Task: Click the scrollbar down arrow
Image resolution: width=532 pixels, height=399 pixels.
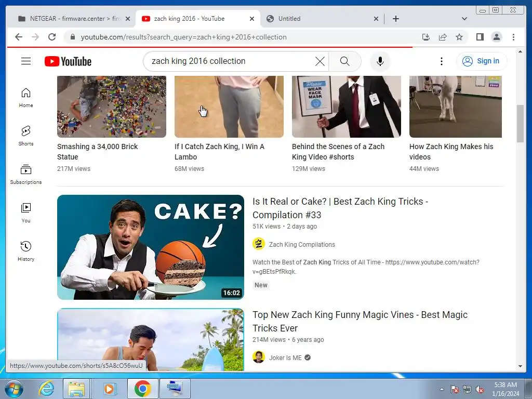Action: pyautogui.click(x=520, y=366)
